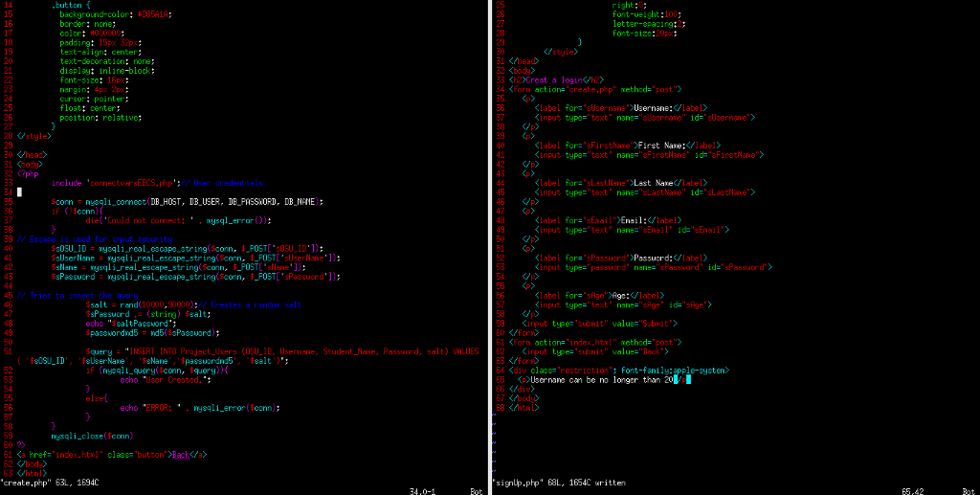Click form action="create.php" on line 34
This screenshot has width=980, height=495.
point(595,89)
